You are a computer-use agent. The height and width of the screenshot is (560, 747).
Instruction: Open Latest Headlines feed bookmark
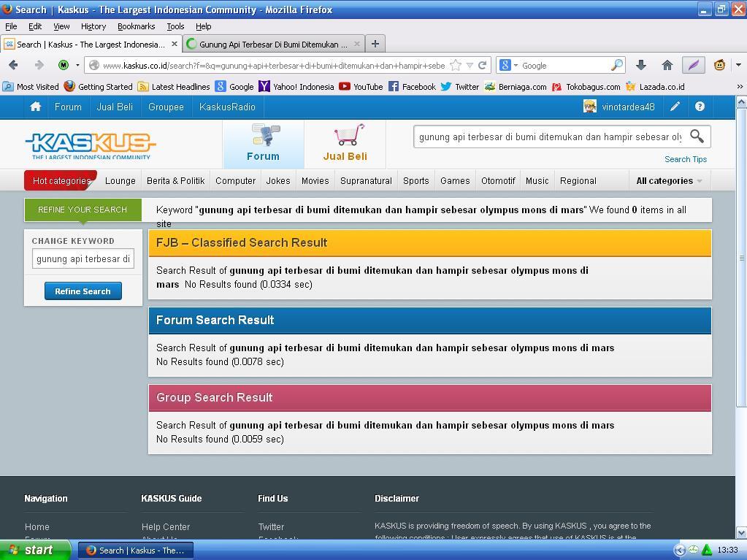[174, 87]
